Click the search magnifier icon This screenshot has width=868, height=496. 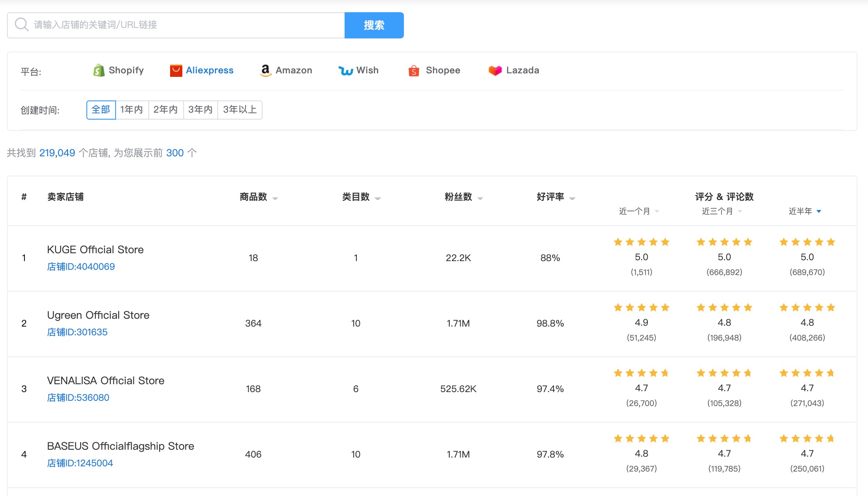pos(21,24)
